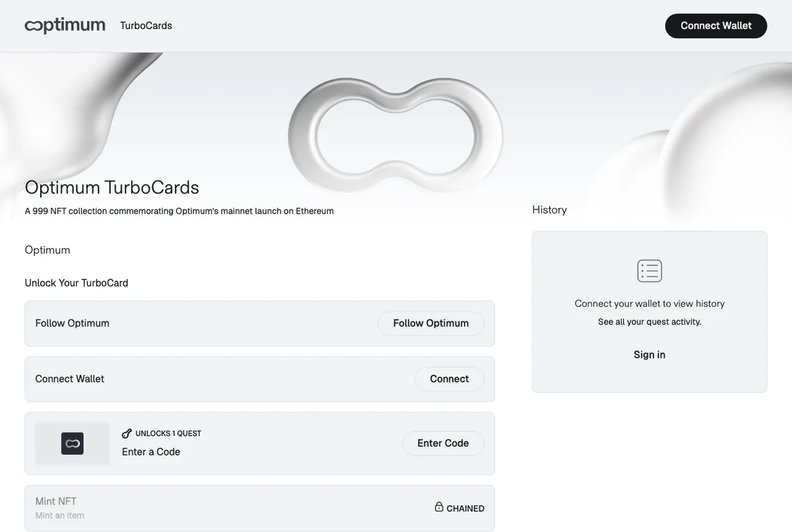Screen dimensions: 792x532
Task: Click the infinity thumbnail in code row
Action: coord(73,444)
